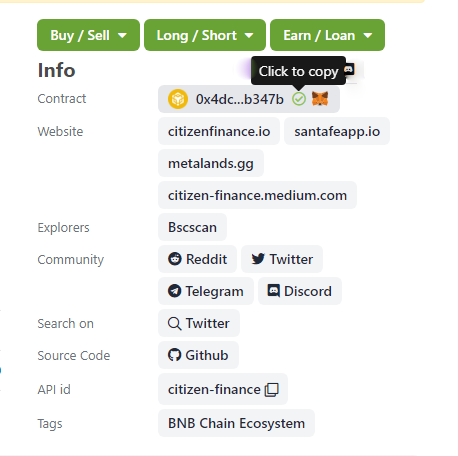
Task: Open the Github source code link
Action: [198, 355]
